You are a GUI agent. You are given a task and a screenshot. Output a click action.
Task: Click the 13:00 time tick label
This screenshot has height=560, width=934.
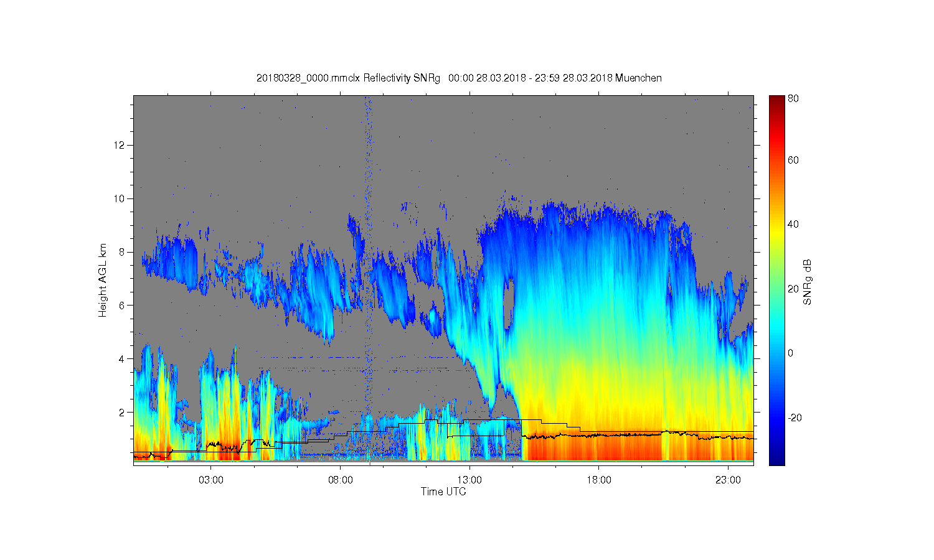(x=469, y=480)
